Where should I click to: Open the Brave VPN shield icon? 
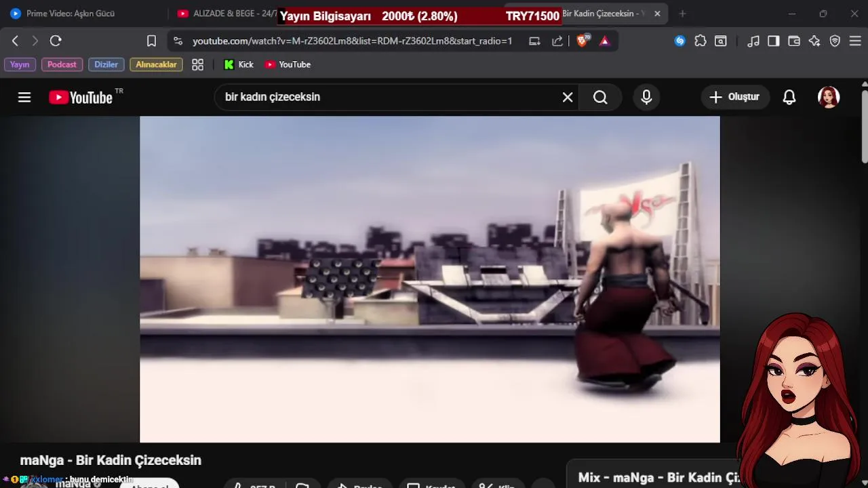[x=835, y=41]
